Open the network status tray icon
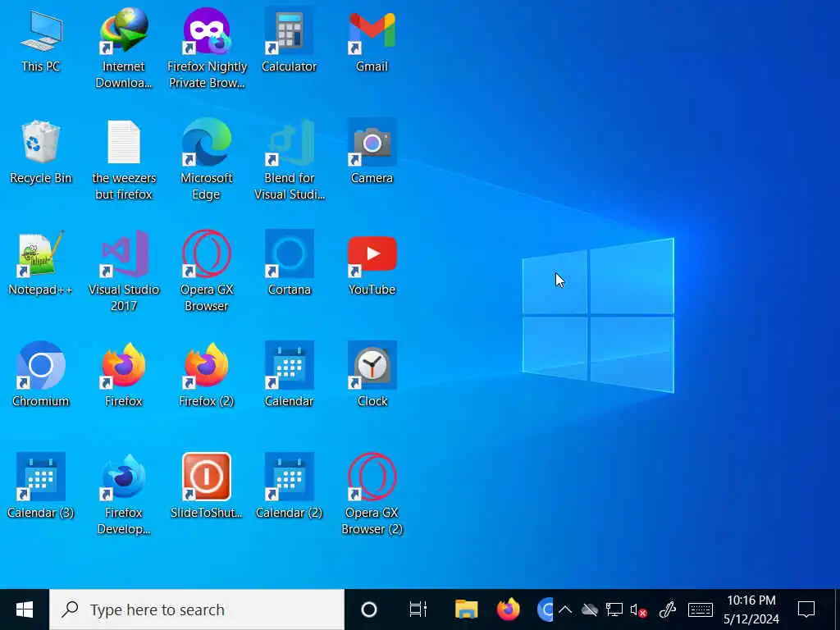This screenshot has width=840, height=630. 614,609
